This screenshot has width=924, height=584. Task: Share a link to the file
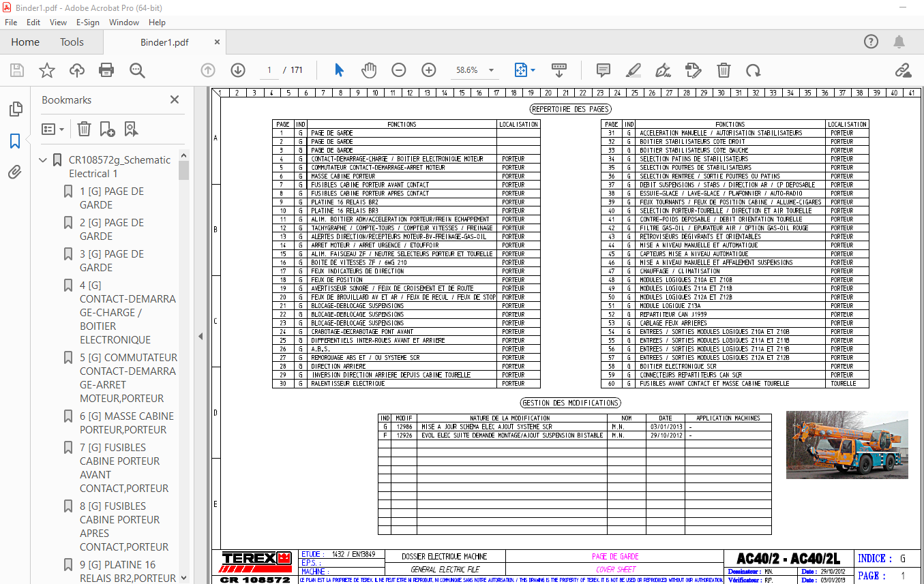click(904, 70)
